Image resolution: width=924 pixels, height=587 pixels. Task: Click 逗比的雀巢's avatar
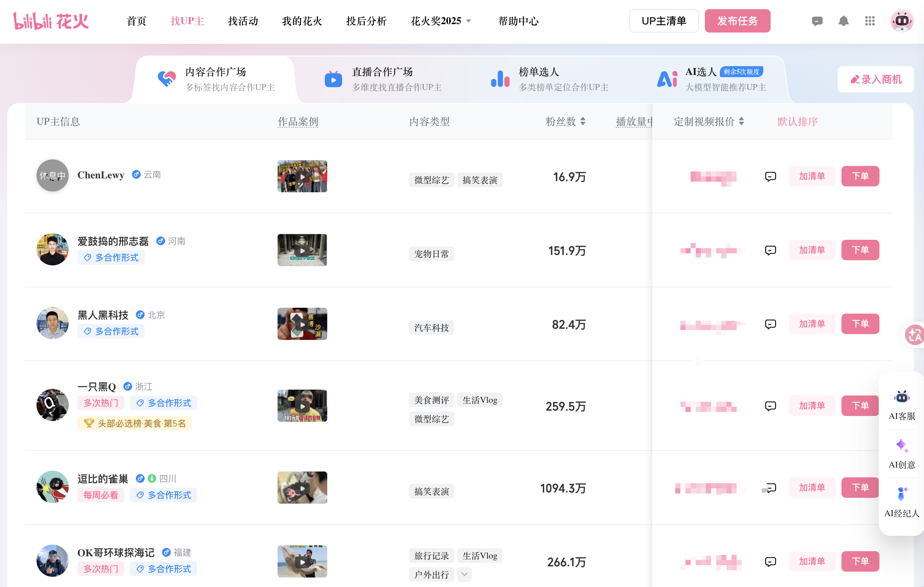tap(53, 487)
